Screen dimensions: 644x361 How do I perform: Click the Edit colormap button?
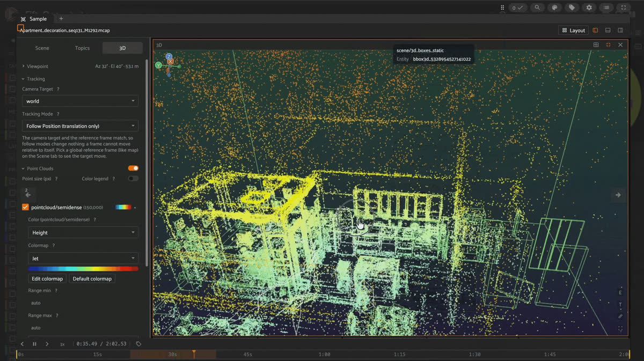tap(47, 279)
